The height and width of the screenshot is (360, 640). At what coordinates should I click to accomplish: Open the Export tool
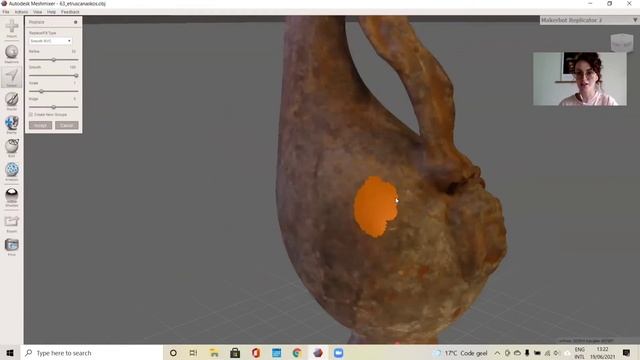click(x=11, y=224)
